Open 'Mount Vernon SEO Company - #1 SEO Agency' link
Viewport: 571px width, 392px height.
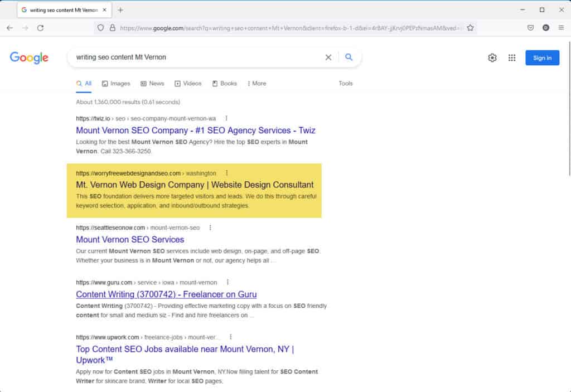tap(196, 130)
